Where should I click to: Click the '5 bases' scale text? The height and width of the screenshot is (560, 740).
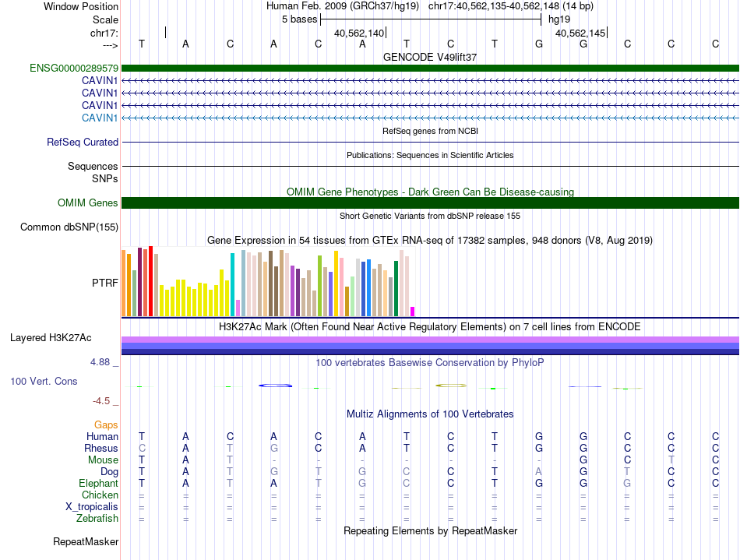click(300, 19)
